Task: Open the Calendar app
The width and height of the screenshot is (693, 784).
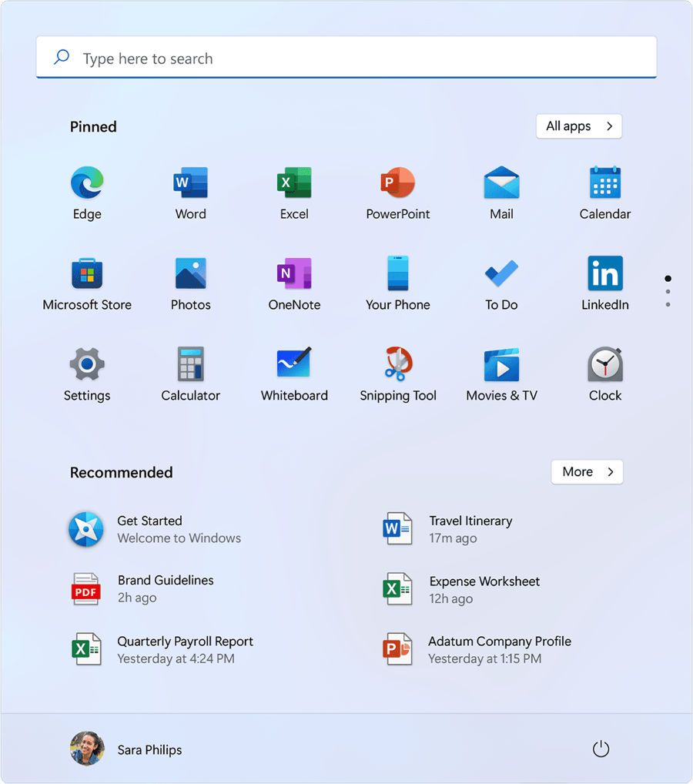Action: (x=605, y=193)
